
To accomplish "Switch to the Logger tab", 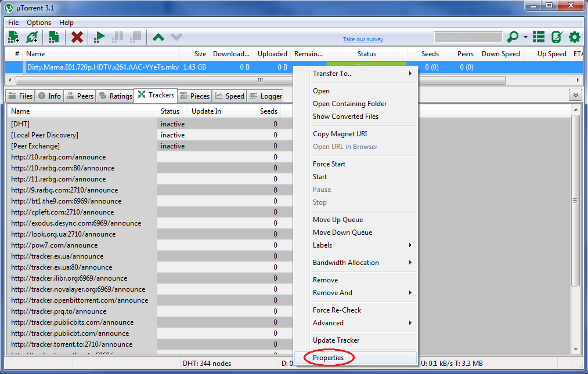I will click(266, 96).
